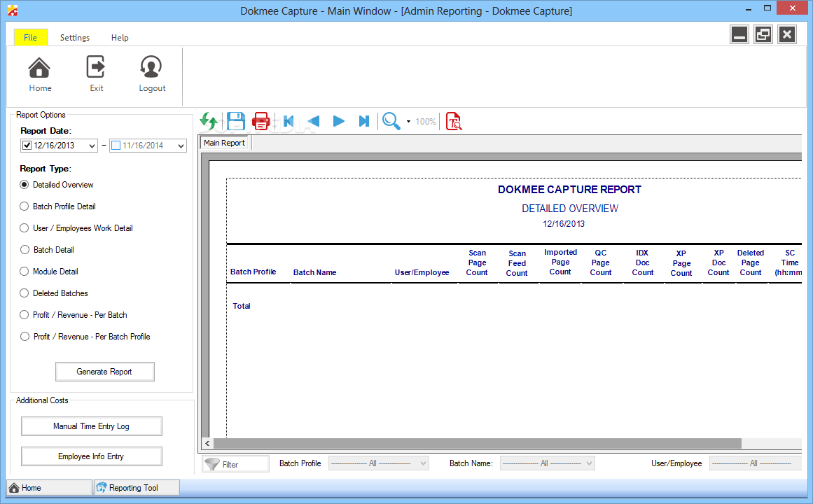
Task: Click the Generate Report button
Action: coord(105,372)
